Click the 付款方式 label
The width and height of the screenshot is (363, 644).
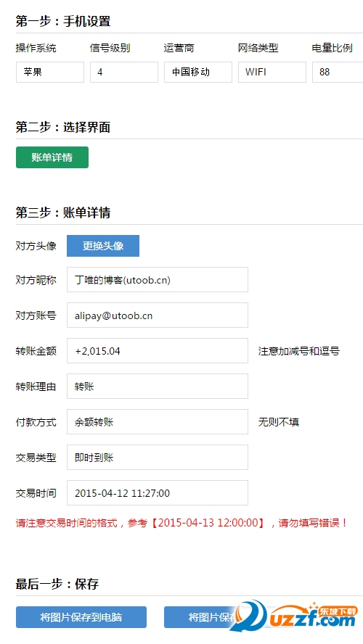[x=36, y=422]
